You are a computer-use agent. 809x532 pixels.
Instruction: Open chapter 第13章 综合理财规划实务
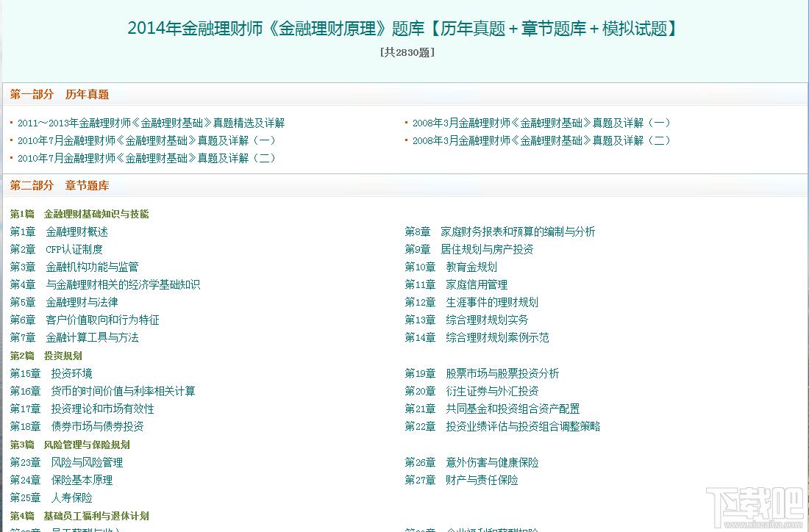coord(466,320)
